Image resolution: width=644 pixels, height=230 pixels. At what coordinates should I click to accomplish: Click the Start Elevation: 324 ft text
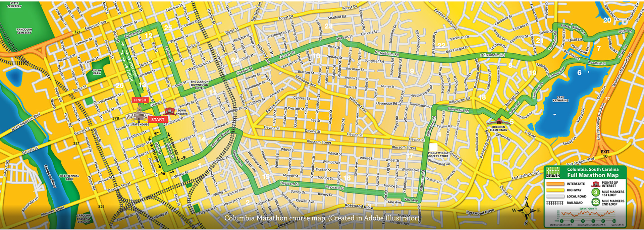[561, 225]
